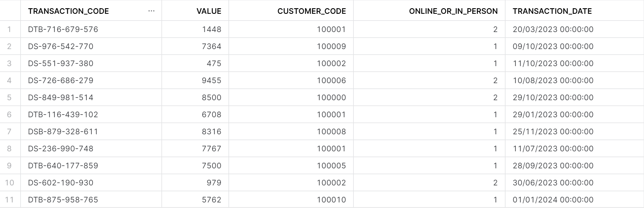Open the TRANSACTION_CODE column options ellipsis
644x208 pixels.
point(151,11)
